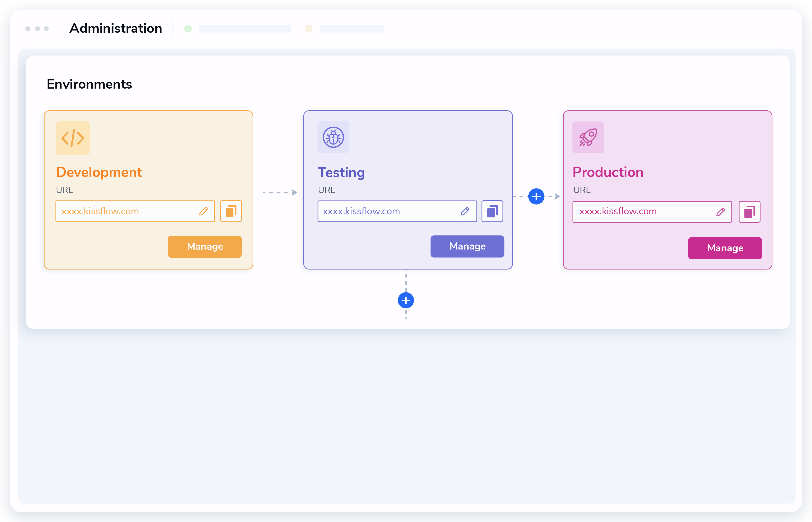
Task: Open Manage for Development environment
Action: click(204, 247)
